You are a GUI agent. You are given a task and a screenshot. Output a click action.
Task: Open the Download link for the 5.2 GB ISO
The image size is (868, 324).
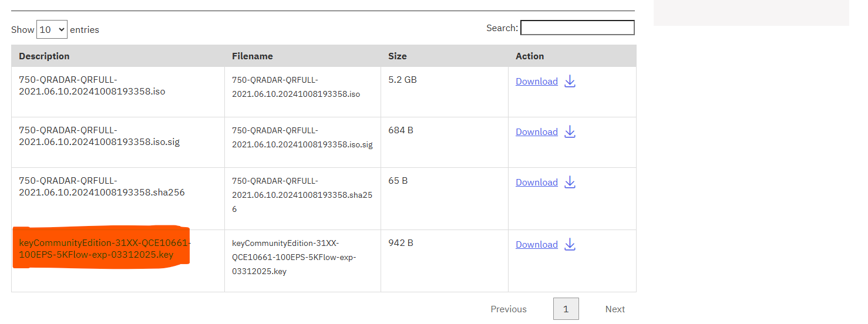click(536, 82)
